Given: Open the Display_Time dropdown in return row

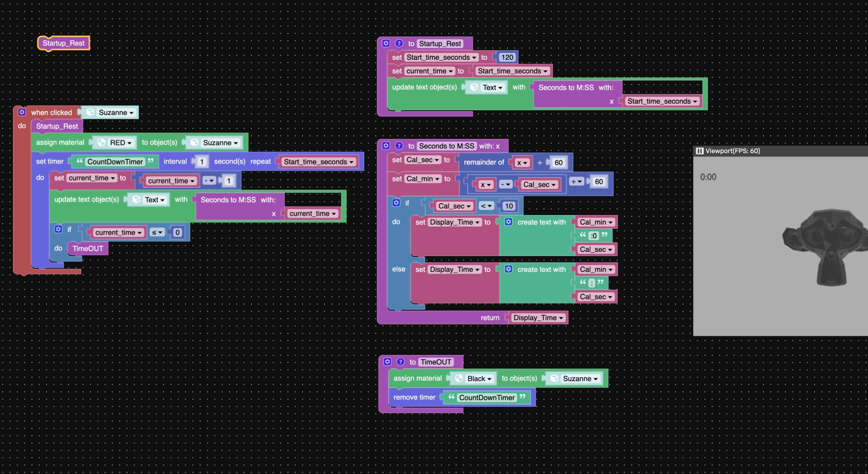Looking at the screenshot, I should pyautogui.click(x=538, y=318).
